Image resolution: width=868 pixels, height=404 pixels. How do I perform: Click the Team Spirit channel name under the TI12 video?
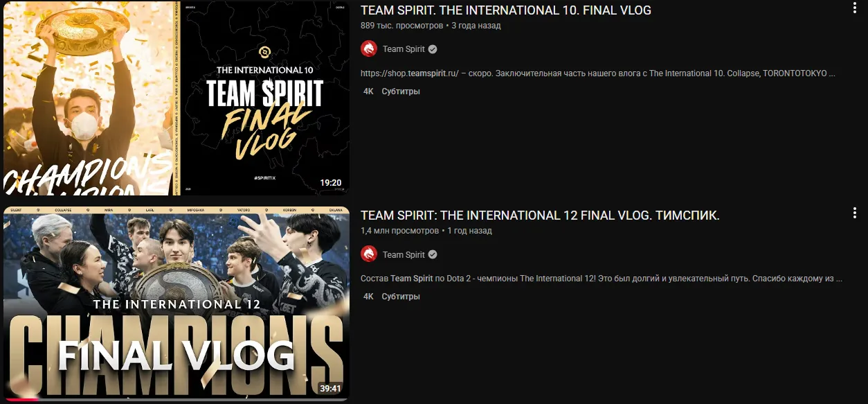click(x=404, y=254)
